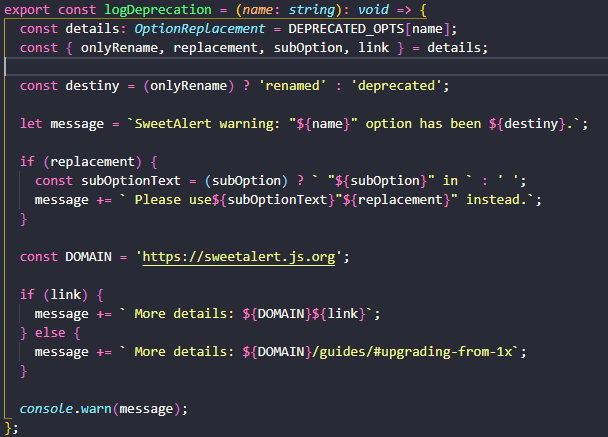
Task: Click the destiny variable declaration
Action: [92, 86]
